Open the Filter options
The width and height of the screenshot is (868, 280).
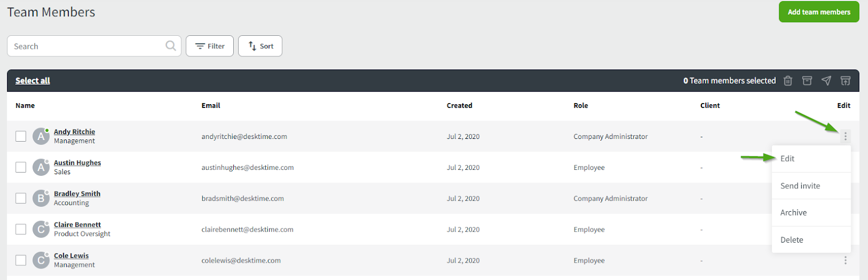(x=209, y=46)
